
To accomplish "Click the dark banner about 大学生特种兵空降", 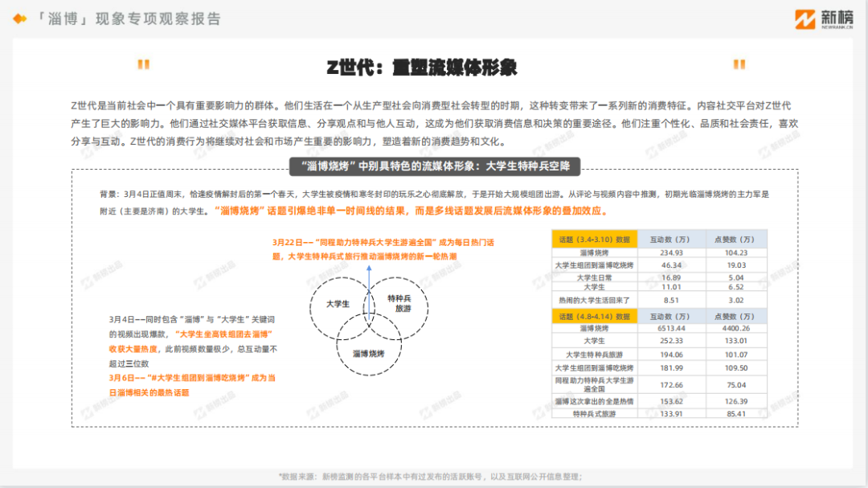I will tap(435, 166).
